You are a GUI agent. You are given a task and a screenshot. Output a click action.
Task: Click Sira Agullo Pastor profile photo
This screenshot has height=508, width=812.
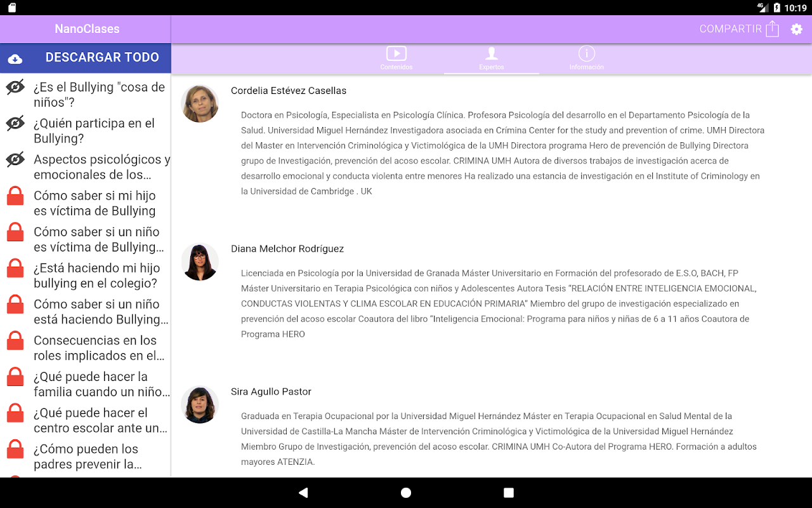200,404
